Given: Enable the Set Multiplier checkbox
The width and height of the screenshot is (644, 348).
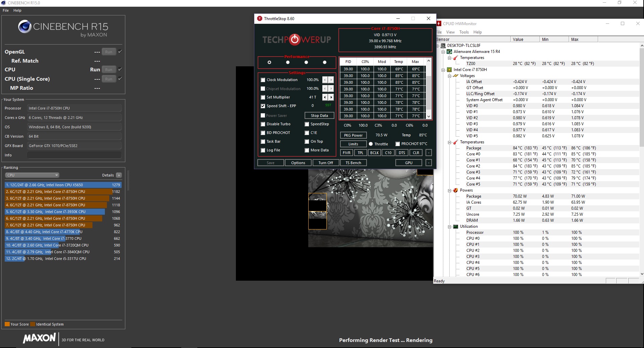Looking at the screenshot, I should (x=263, y=97).
